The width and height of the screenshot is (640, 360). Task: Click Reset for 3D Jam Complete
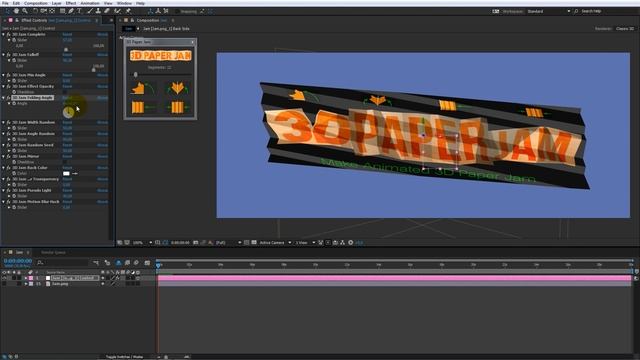(x=67, y=34)
